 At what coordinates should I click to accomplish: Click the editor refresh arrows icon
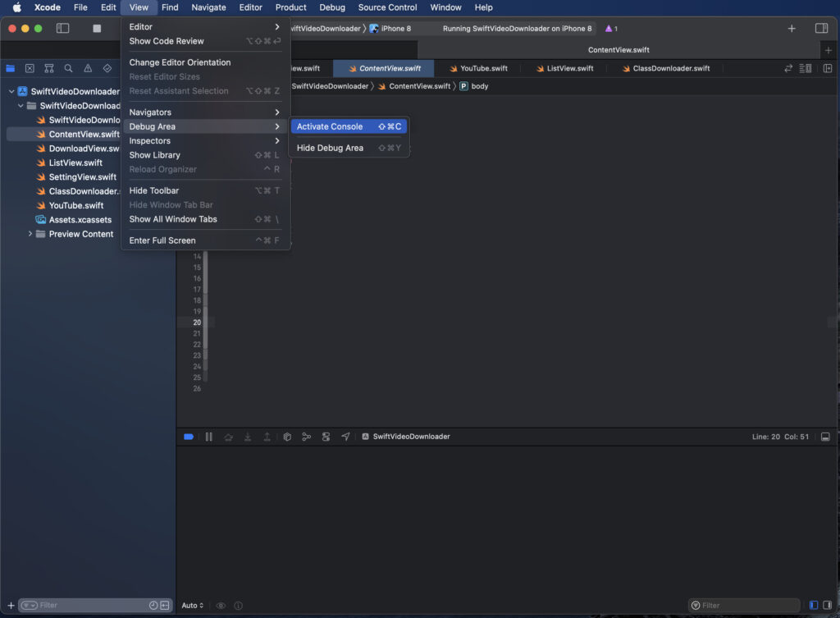coord(788,68)
